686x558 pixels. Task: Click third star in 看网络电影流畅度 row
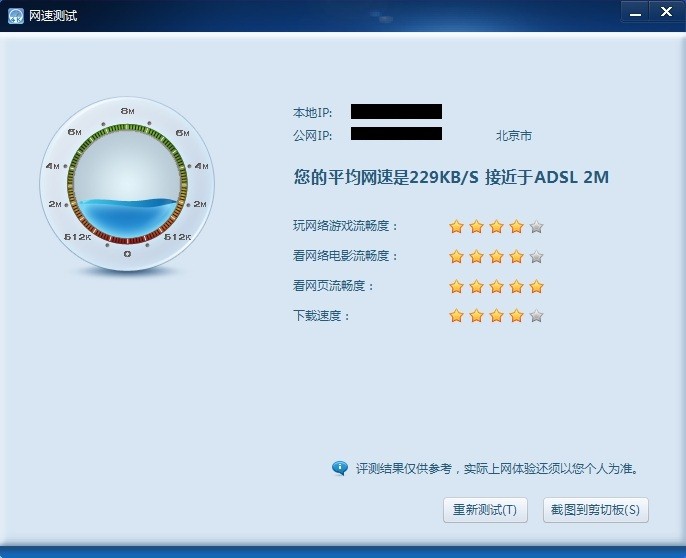pos(496,256)
